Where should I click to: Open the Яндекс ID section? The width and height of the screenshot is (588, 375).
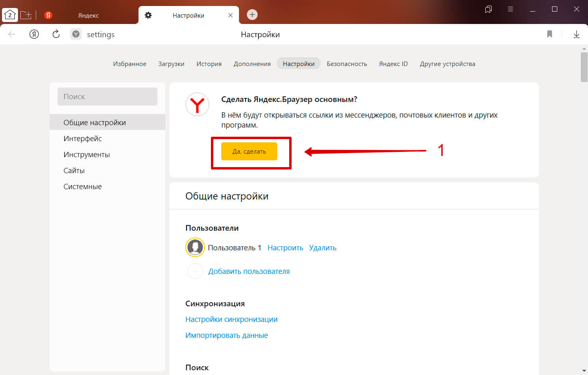(393, 64)
